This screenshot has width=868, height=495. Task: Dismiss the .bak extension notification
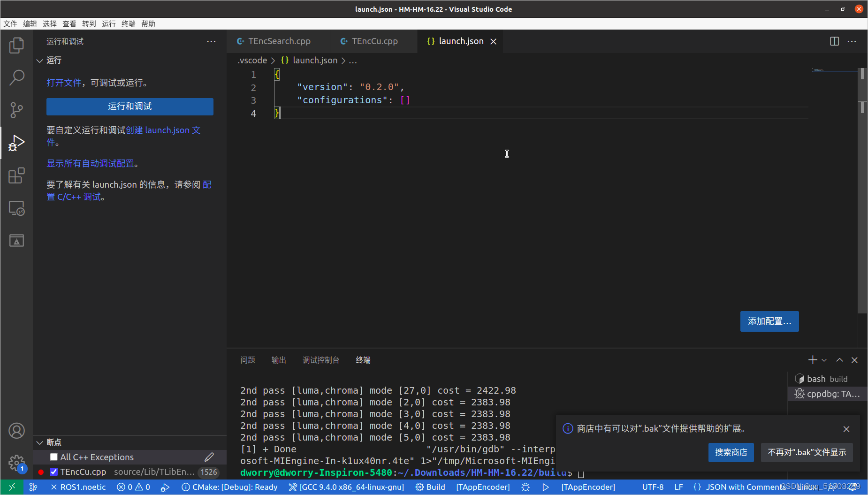coord(846,429)
